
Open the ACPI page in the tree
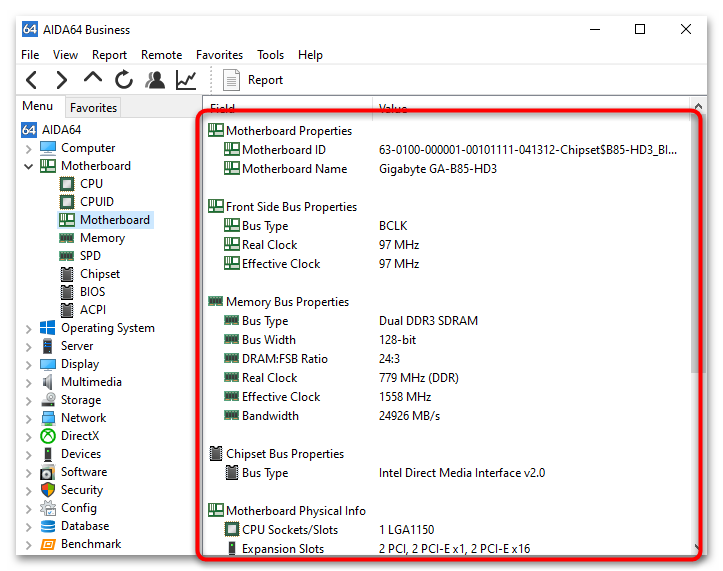coord(93,309)
